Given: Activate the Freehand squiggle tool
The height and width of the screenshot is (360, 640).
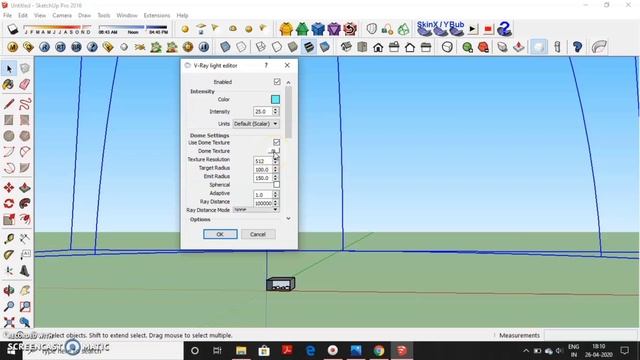Looking at the screenshot, I should (x=24, y=104).
